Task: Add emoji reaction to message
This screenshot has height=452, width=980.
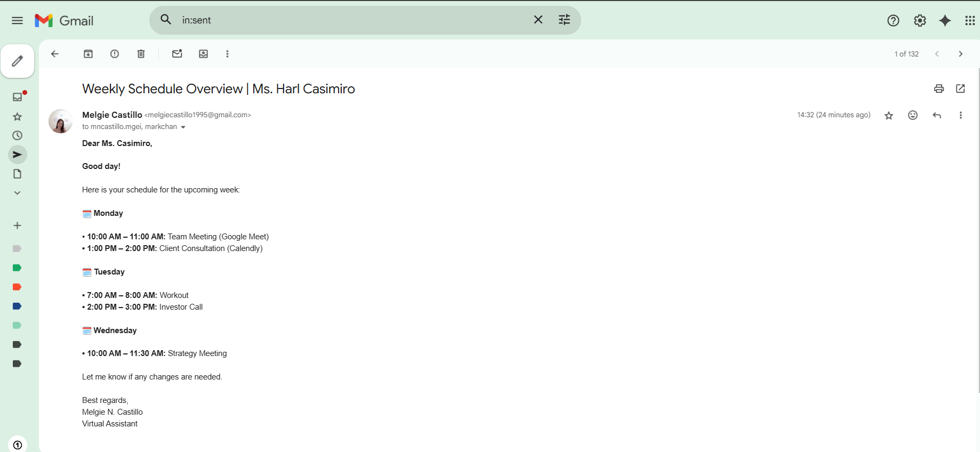Action: (x=913, y=115)
